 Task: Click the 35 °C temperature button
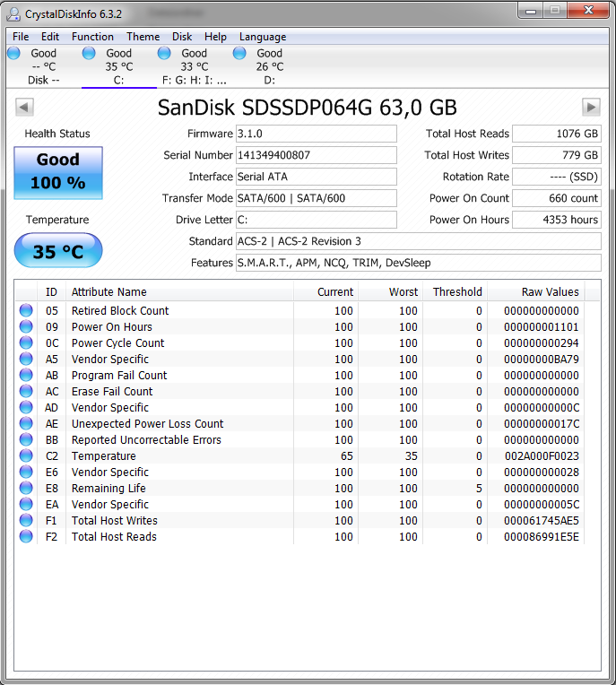58,250
